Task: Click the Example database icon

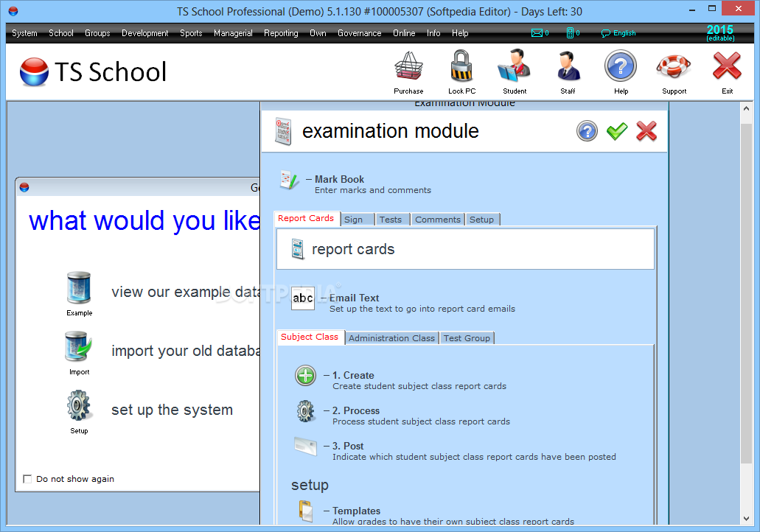Action: point(79,288)
